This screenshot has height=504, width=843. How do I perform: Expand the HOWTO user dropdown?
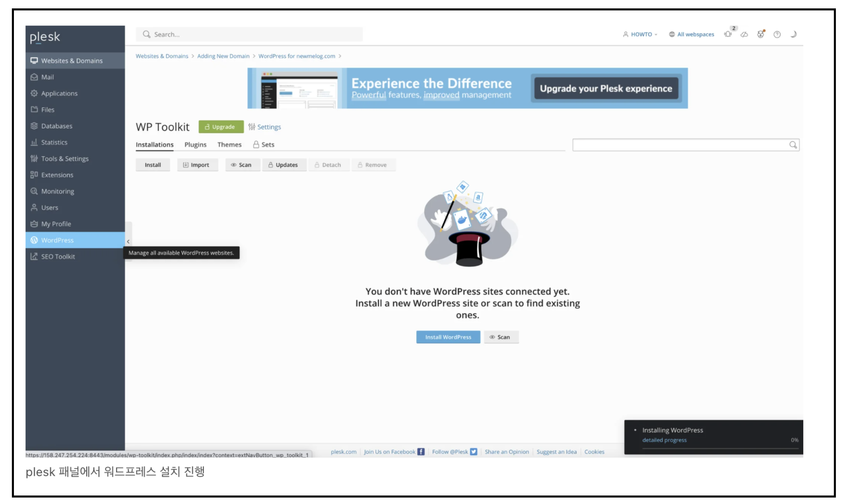pyautogui.click(x=640, y=35)
